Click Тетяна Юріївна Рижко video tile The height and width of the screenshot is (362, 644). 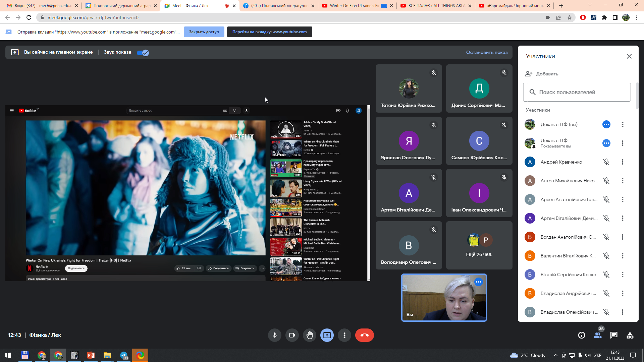409,88
